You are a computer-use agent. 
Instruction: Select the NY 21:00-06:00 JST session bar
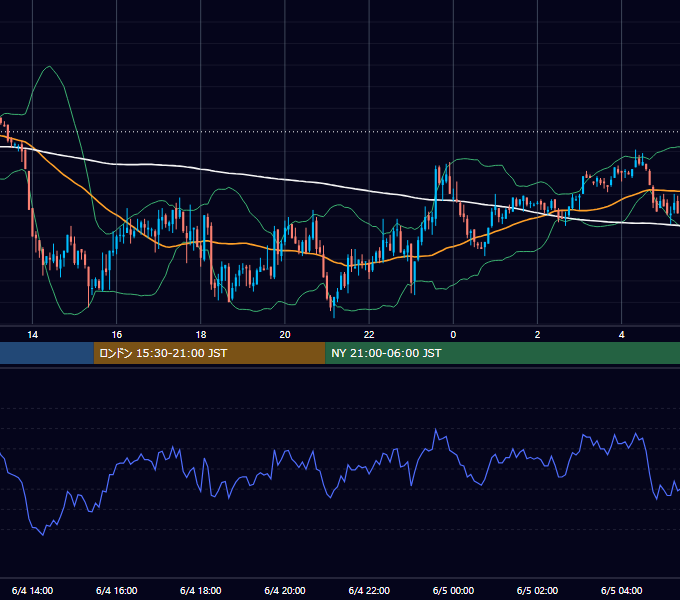pyautogui.click(x=503, y=353)
